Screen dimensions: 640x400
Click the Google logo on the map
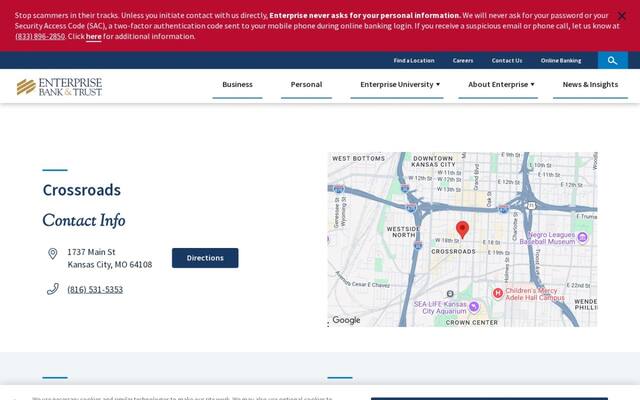pos(346,320)
